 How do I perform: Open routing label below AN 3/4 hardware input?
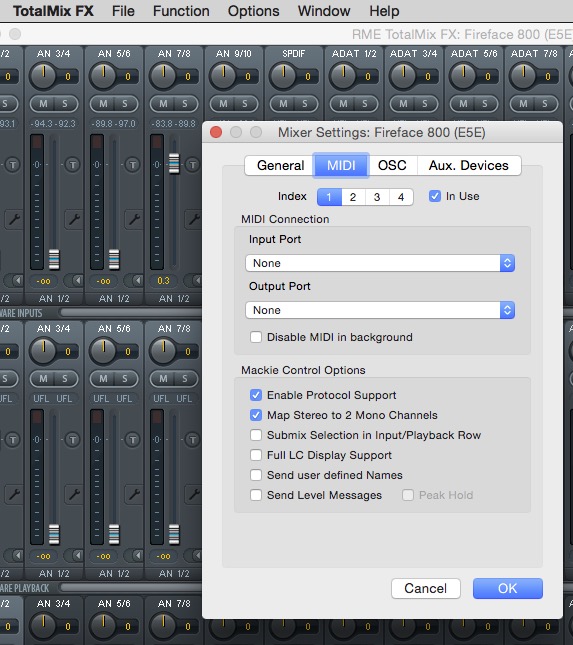tap(54, 299)
